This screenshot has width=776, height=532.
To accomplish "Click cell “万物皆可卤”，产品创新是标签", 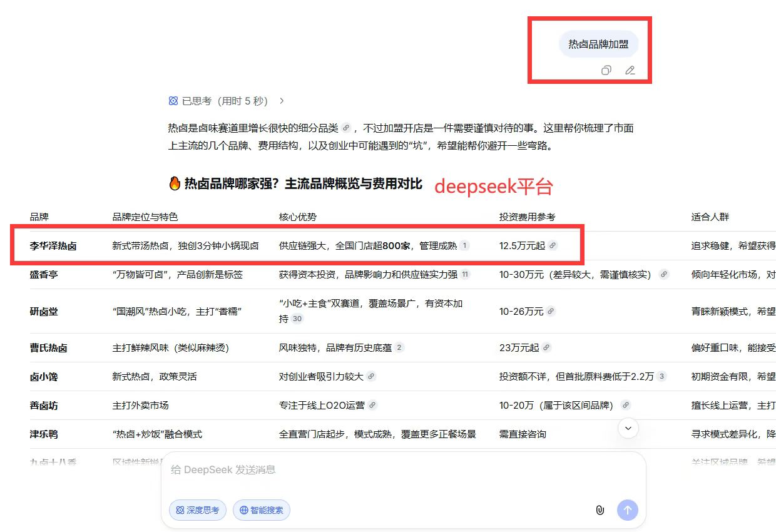I will point(178,275).
